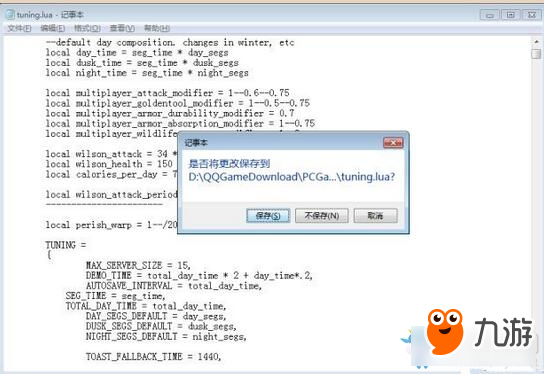The width and height of the screenshot is (544, 374).
Task: Click the 'MAX_SERVER_SIZE = 15,' line
Action: [x=138, y=265]
